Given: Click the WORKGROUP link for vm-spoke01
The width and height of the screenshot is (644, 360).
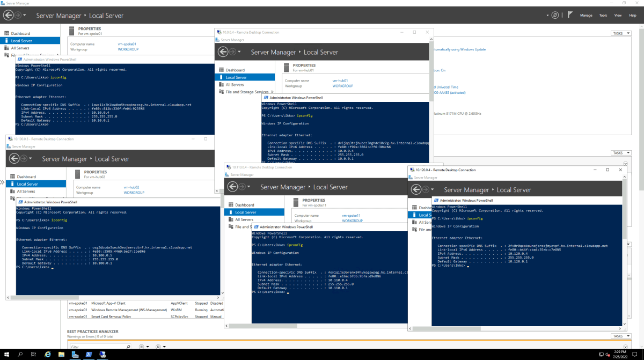Looking at the screenshot, I should 129,49.
